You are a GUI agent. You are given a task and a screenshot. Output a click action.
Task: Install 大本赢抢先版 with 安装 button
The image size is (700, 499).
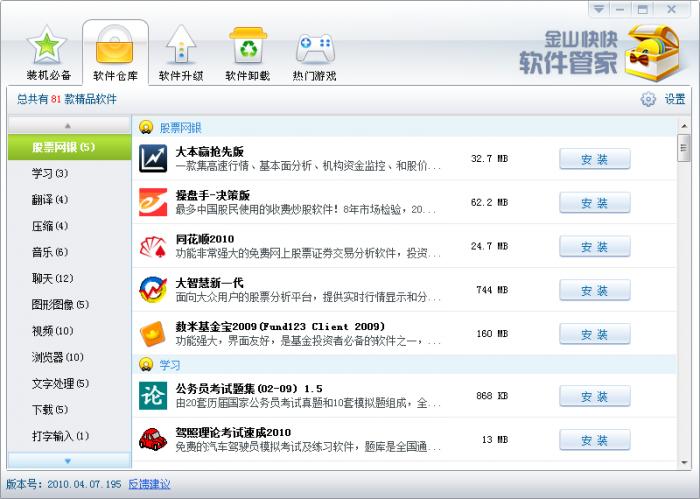pyautogui.click(x=595, y=159)
